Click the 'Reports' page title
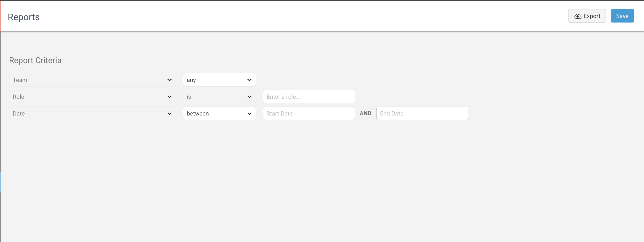The width and height of the screenshot is (644, 242). (x=24, y=17)
